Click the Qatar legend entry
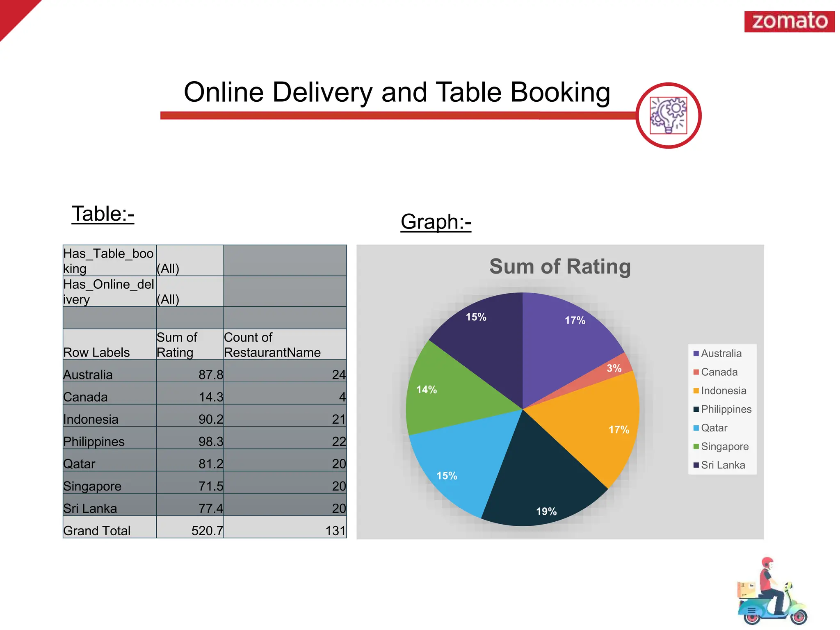This screenshot has width=840, height=630. click(710, 428)
